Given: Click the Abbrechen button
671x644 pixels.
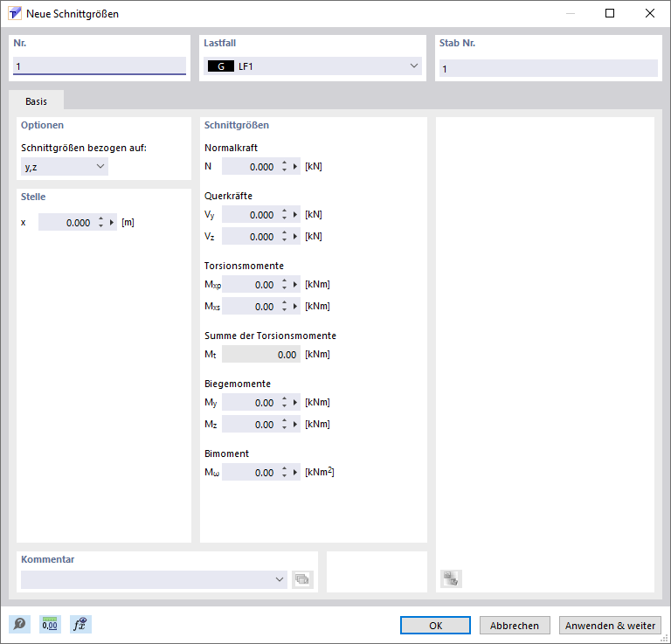Looking at the screenshot, I should click(515, 625).
